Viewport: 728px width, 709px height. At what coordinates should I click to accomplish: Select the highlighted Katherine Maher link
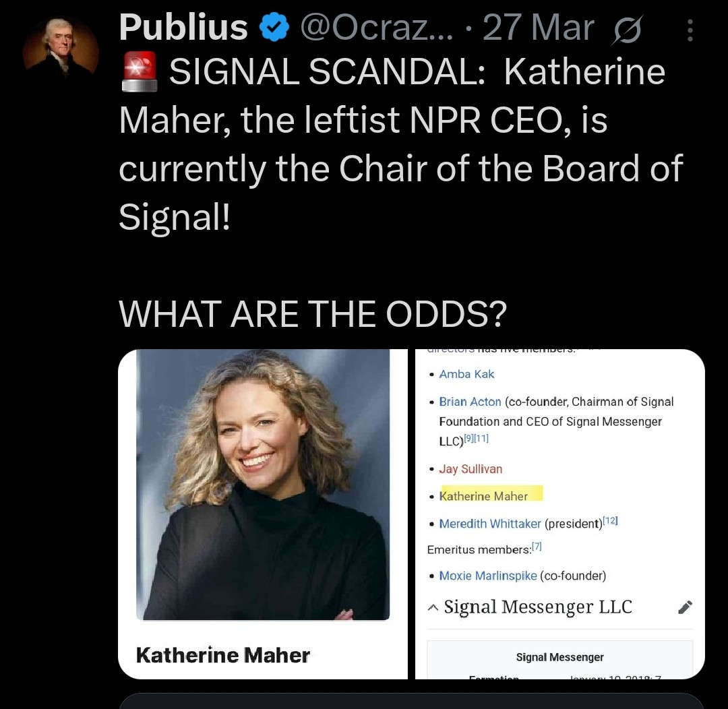tap(483, 496)
